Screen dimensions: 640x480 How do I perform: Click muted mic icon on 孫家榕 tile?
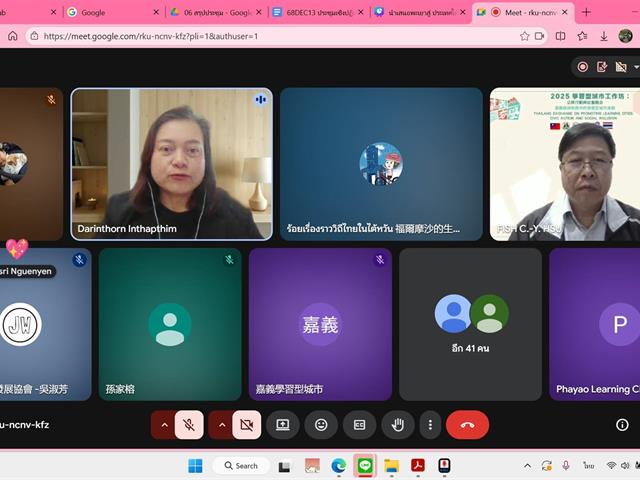tap(229, 259)
